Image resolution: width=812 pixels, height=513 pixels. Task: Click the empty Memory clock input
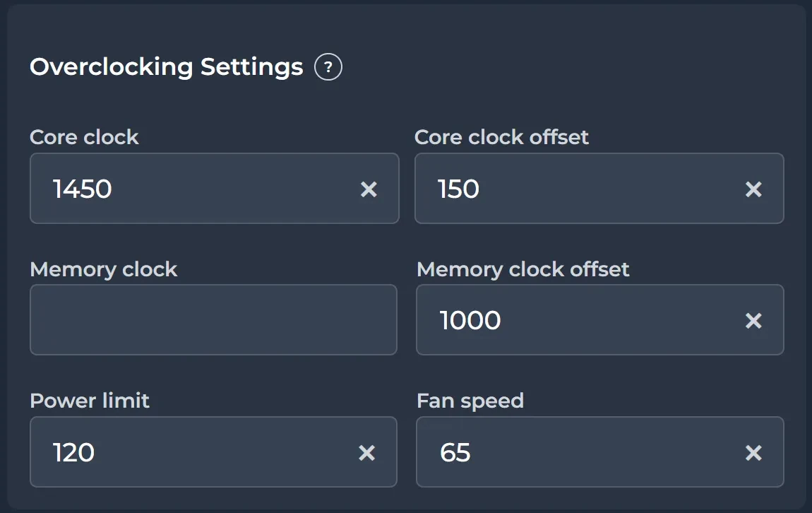pos(213,320)
